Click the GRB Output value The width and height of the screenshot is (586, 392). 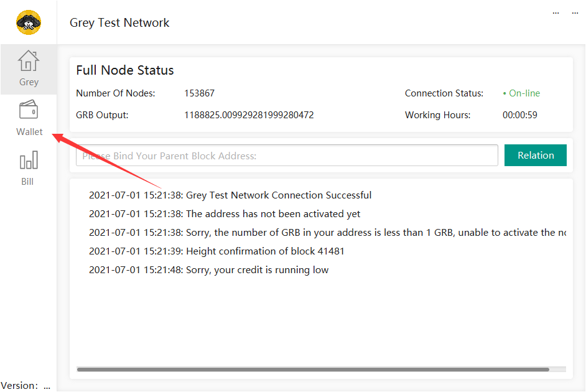point(249,115)
